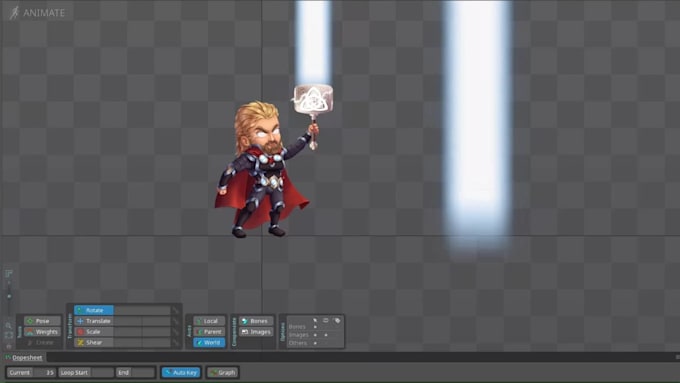Key the translate values
The width and height of the screenshot is (680, 383).
tap(176, 321)
